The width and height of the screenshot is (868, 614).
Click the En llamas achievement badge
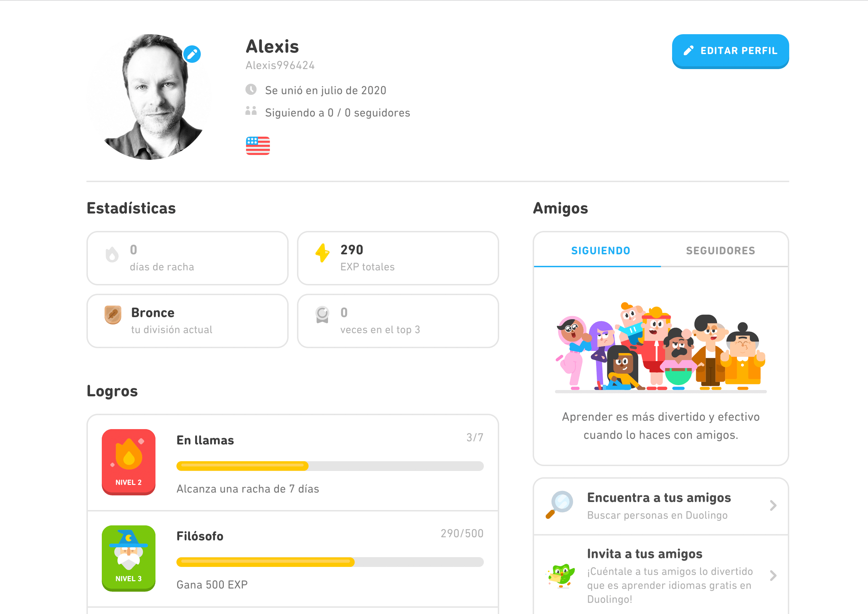pyautogui.click(x=129, y=462)
